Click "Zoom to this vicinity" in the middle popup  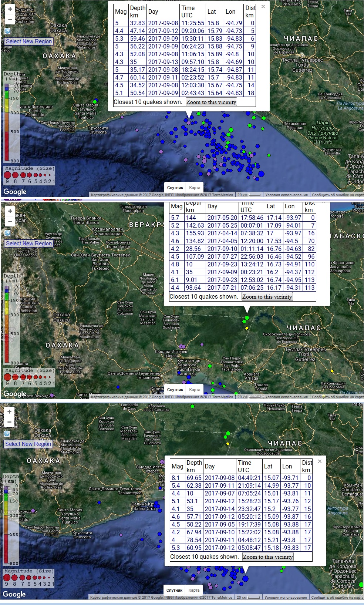point(267,297)
